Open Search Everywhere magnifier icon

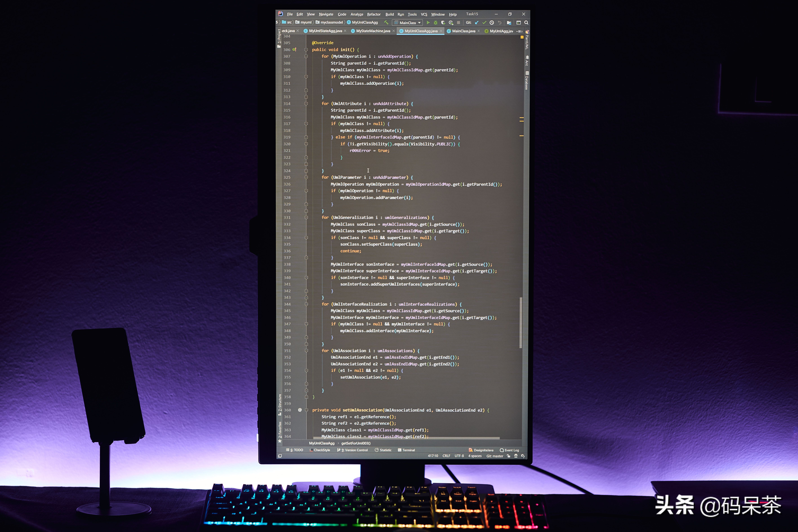[526, 23]
